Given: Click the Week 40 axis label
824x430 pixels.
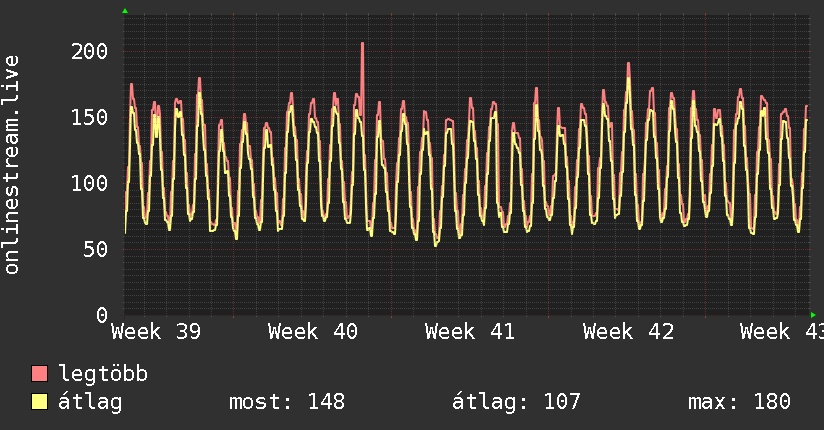Looking at the screenshot, I should pos(313,332).
